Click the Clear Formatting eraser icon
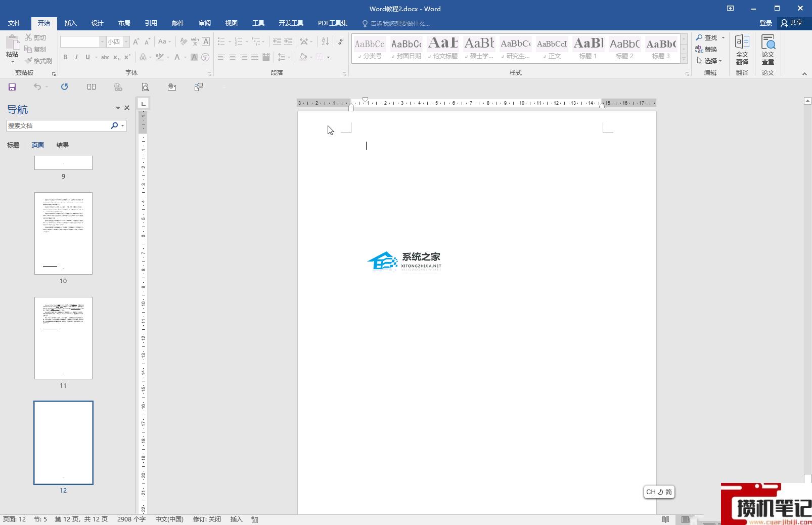The height and width of the screenshot is (525, 812). [184, 41]
